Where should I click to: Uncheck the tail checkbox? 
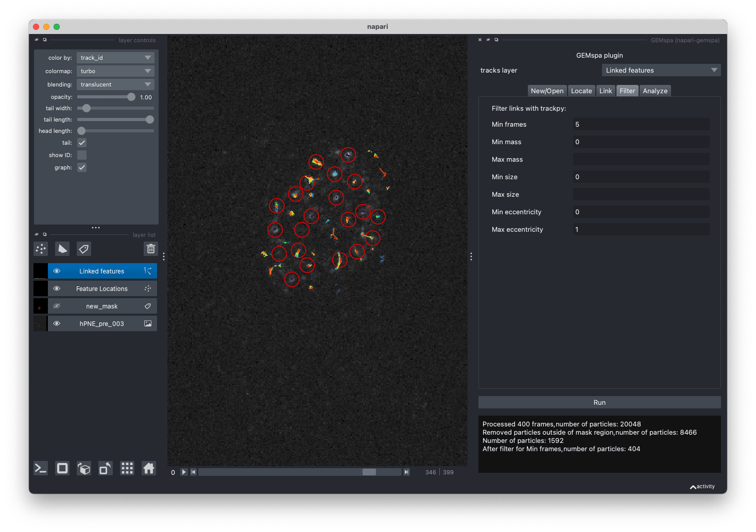(x=82, y=143)
